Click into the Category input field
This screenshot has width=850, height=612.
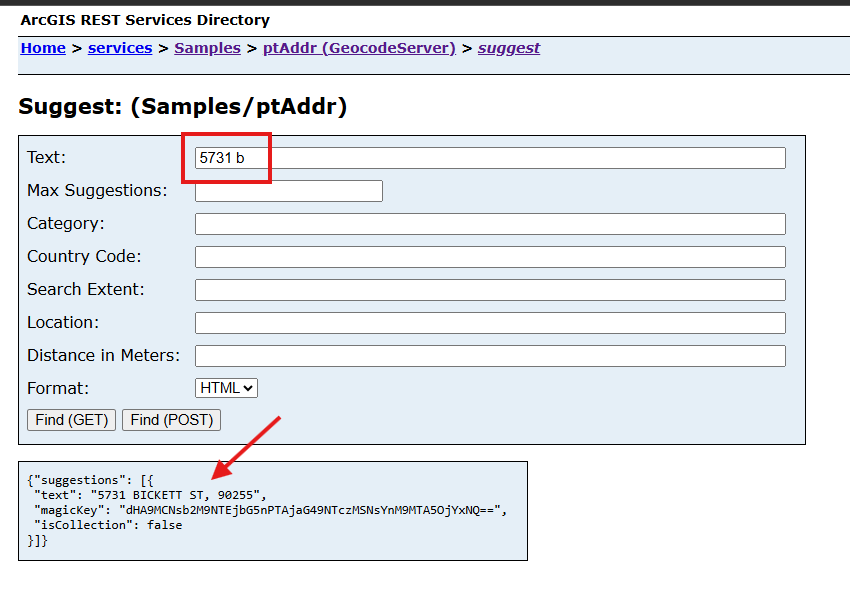pyautogui.click(x=490, y=224)
